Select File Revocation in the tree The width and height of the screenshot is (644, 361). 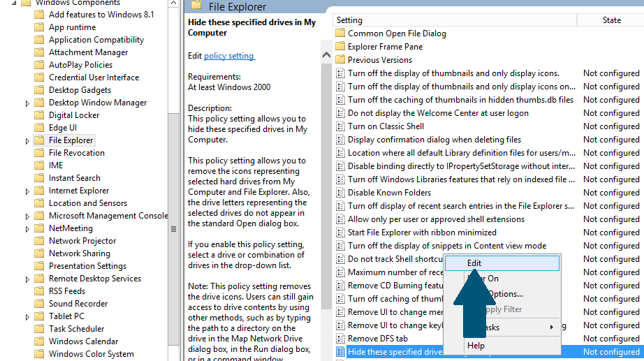[x=77, y=153]
